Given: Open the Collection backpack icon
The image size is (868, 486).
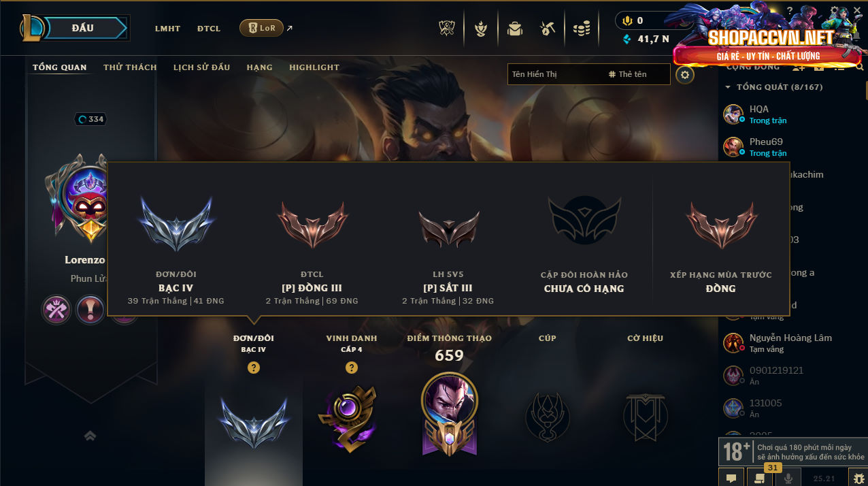Looking at the screenshot, I should pyautogui.click(x=515, y=29).
